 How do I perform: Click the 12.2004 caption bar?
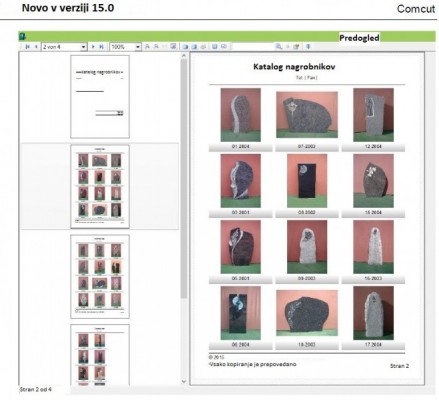pyautogui.click(x=373, y=147)
